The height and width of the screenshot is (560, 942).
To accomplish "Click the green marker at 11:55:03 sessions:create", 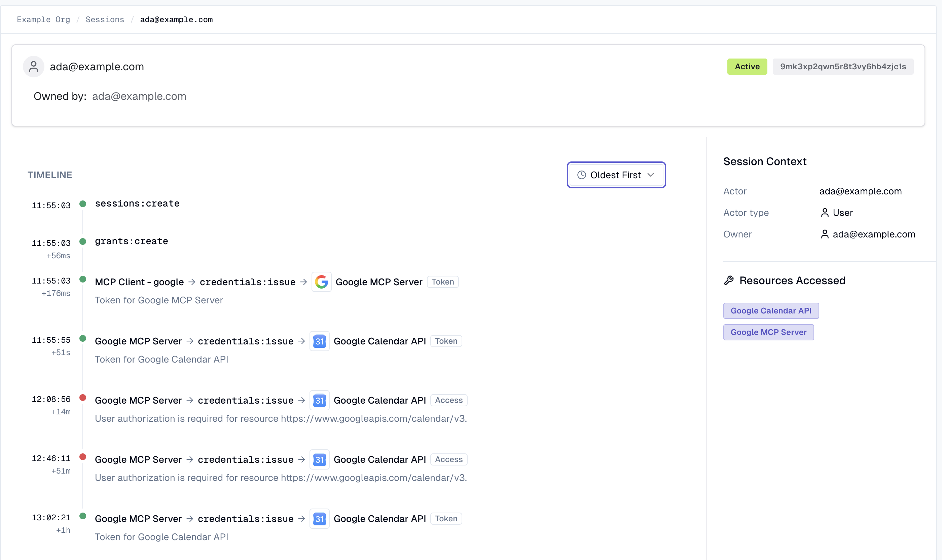I will click(83, 204).
